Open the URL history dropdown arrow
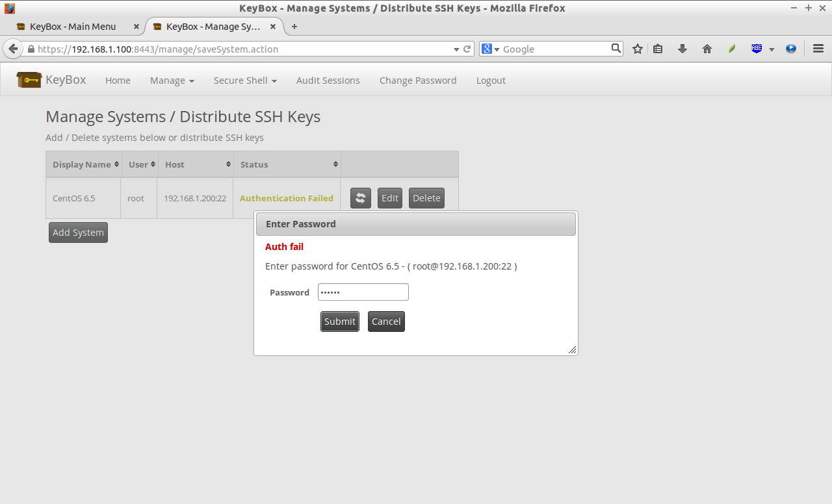 click(456, 49)
